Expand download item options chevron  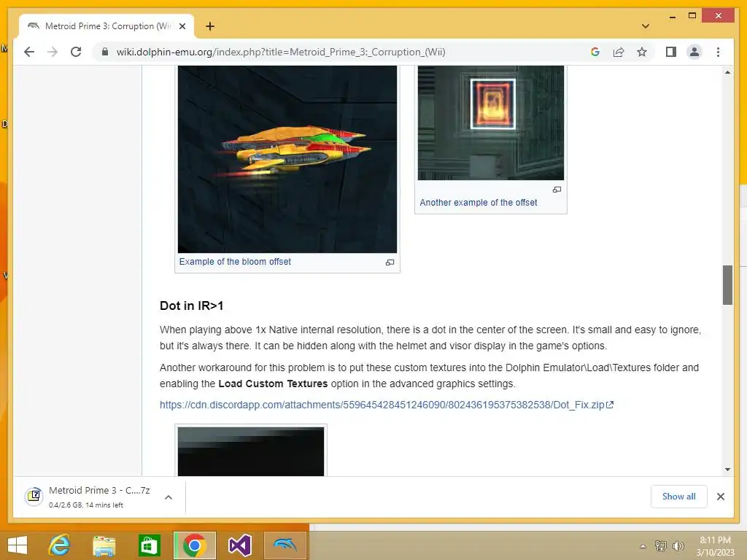(x=169, y=497)
